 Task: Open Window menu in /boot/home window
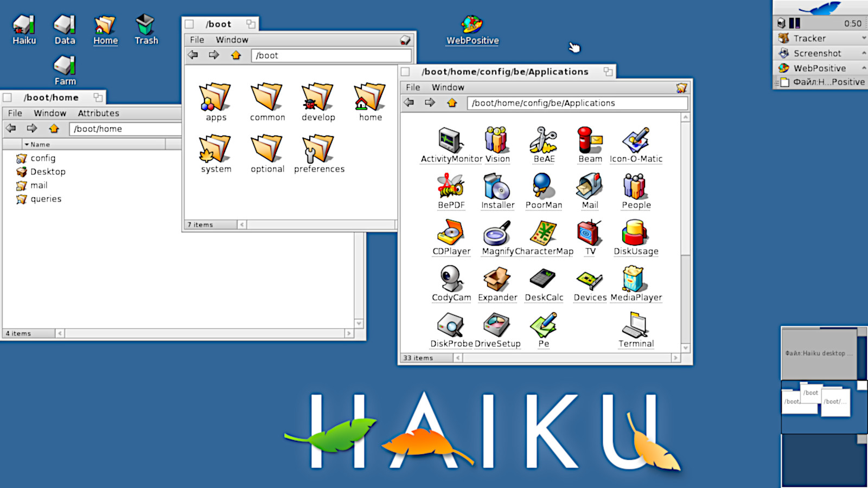[x=50, y=113]
